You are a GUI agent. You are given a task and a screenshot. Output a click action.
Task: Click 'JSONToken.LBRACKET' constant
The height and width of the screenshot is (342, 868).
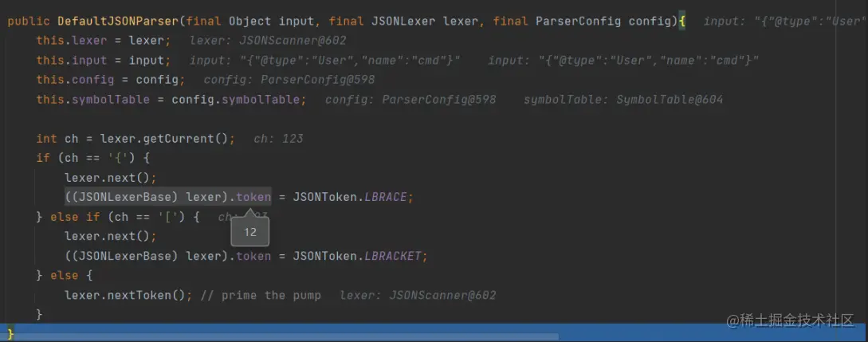[x=358, y=256]
